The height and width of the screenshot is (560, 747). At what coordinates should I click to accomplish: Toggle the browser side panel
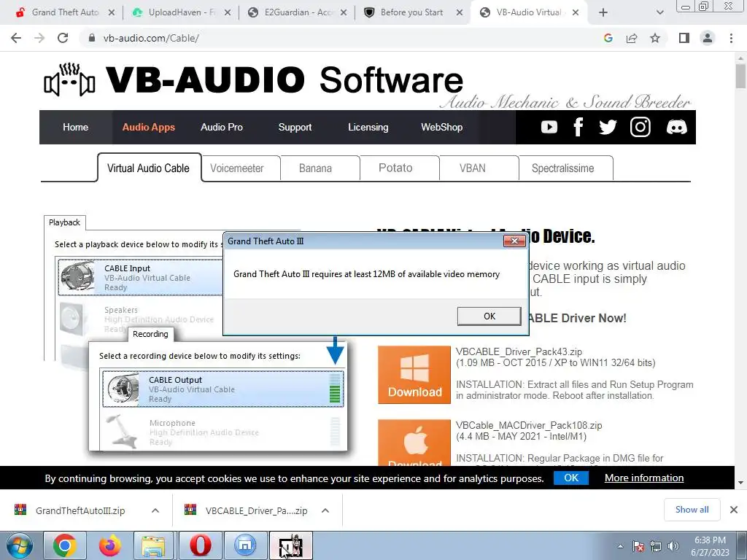tap(684, 38)
